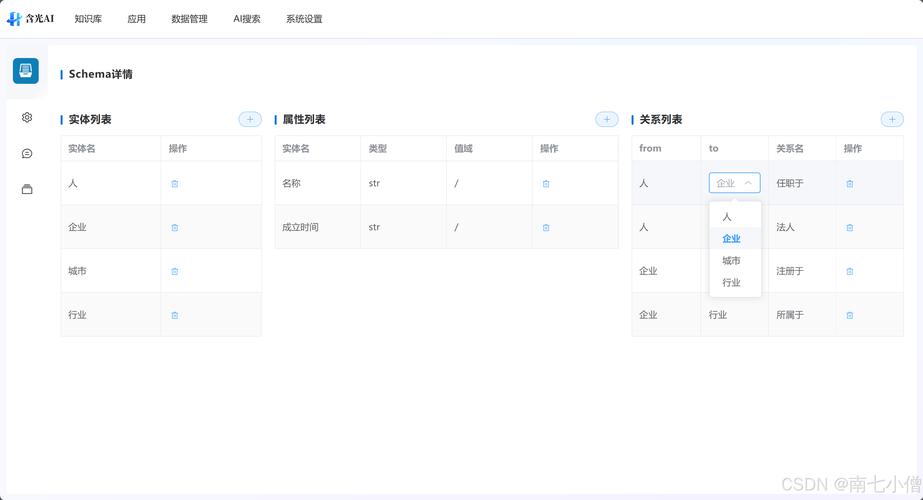The width and height of the screenshot is (923, 500).
Task: Delete the 所属于 relation row
Action: tap(850, 315)
